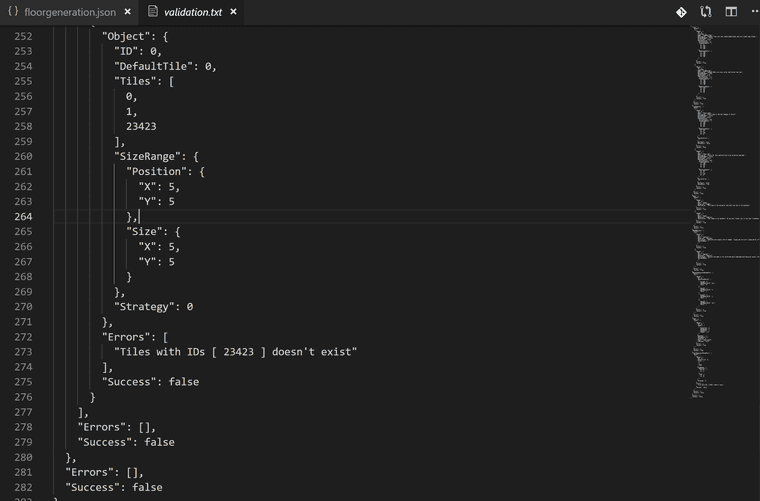This screenshot has height=501, width=760.
Task: Click the "DefaultTile" key text
Action: 156,67
